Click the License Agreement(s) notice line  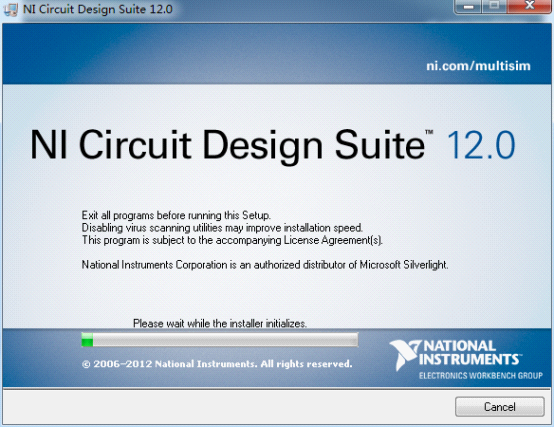click(232, 241)
